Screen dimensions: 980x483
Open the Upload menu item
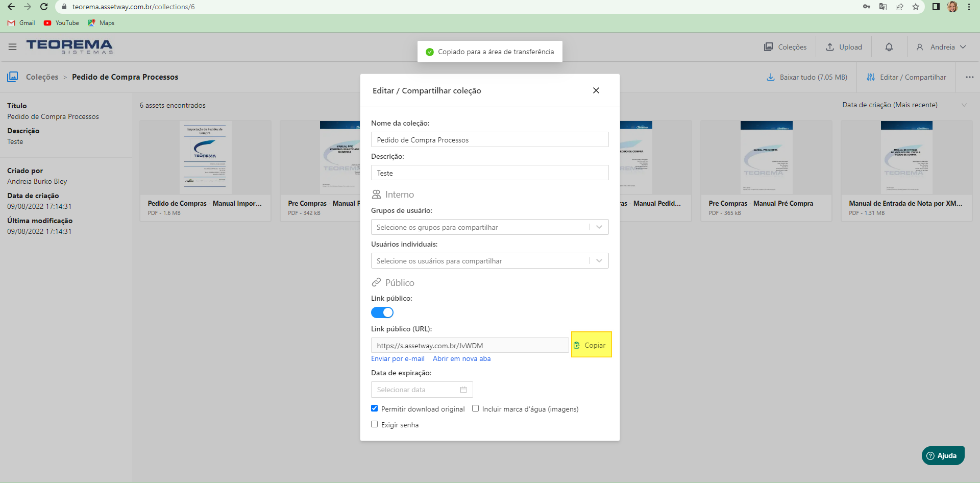844,47
